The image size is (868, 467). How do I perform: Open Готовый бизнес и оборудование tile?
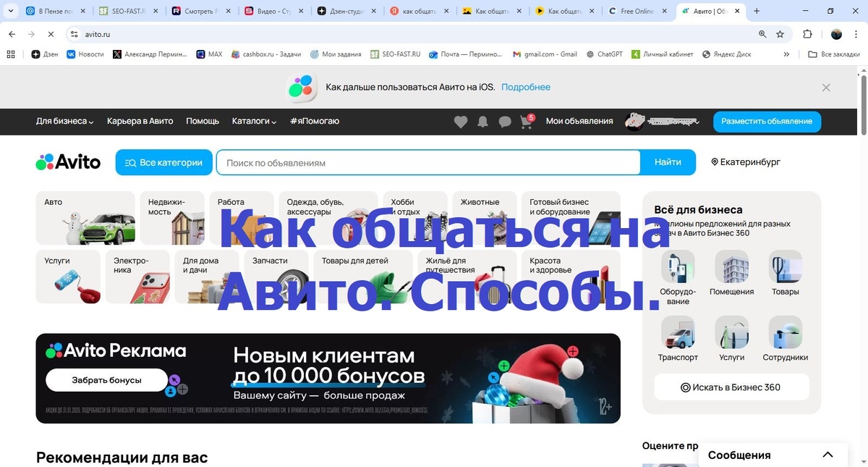click(571, 218)
